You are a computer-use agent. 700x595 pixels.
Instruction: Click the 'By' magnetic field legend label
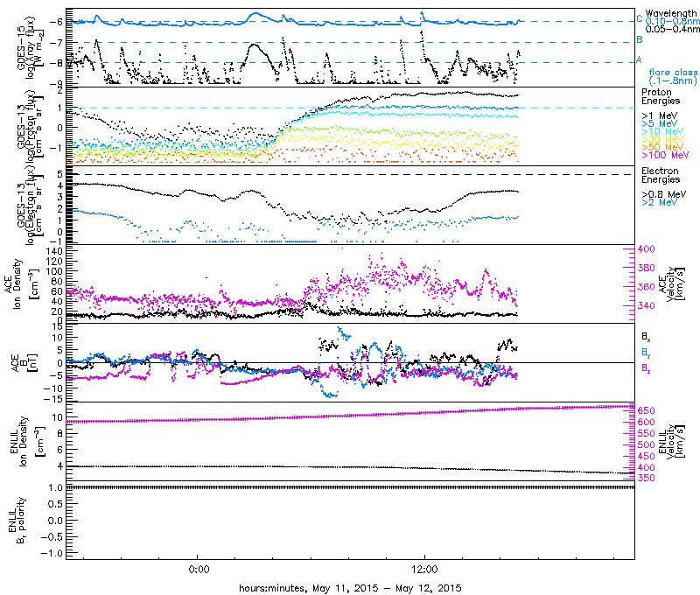646,353
